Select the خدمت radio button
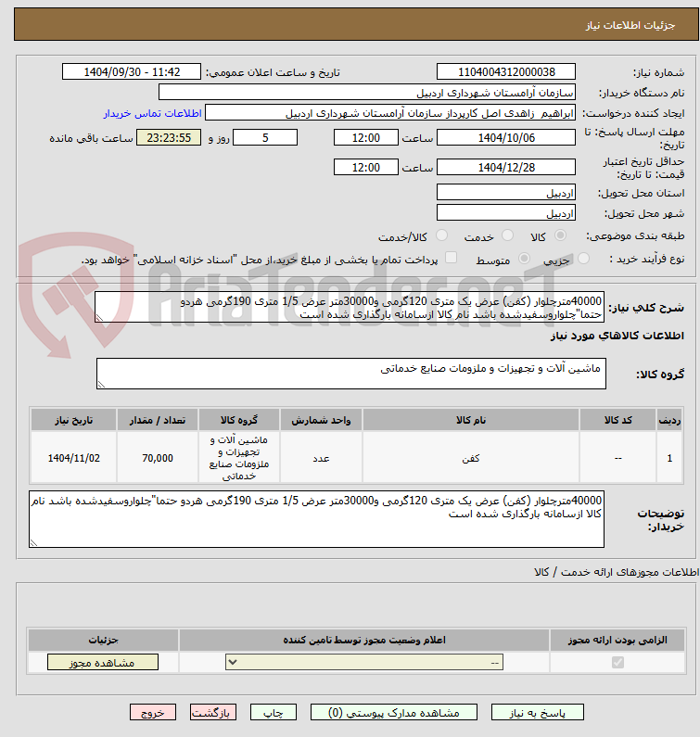Viewport: 700px width, 737px height. click(x=507, y=235)
